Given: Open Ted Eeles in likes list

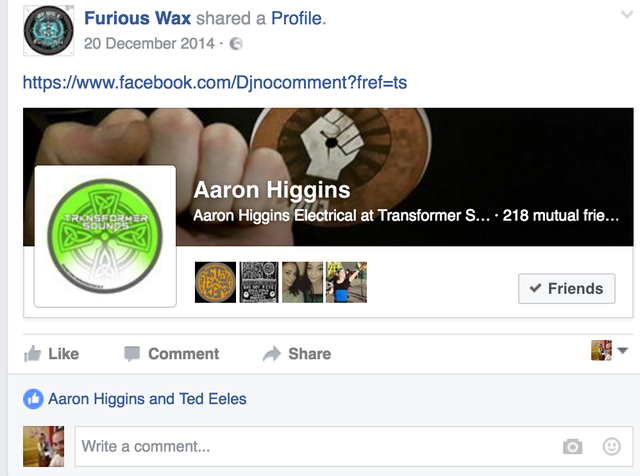Looking at the screenshot, I should click(213, 399).
